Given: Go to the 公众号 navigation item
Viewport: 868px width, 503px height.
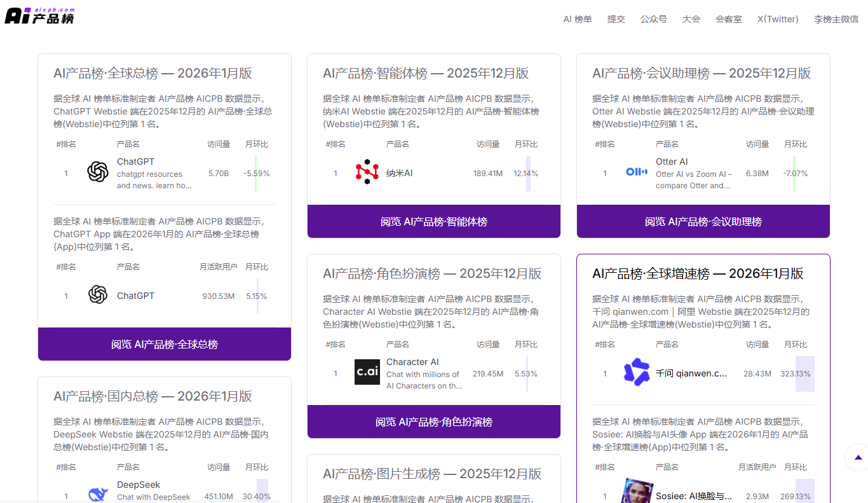Looking at the screenshot, I should 654,19.
